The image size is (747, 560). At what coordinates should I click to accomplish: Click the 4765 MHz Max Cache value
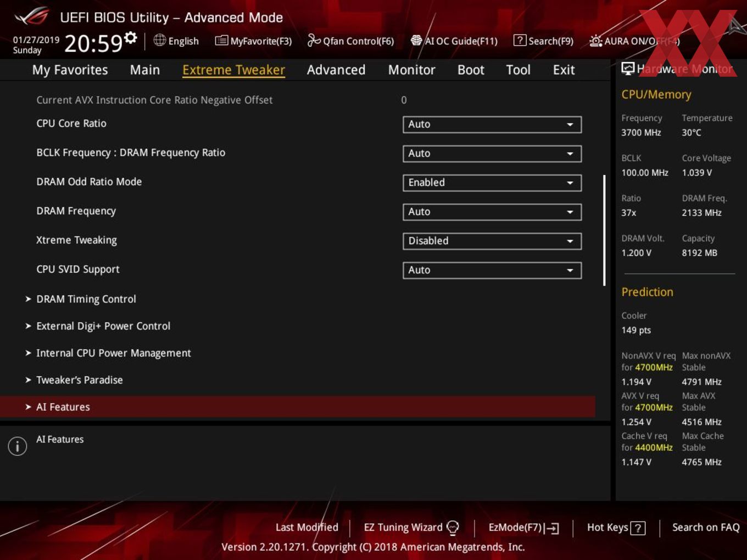point(701,462)
